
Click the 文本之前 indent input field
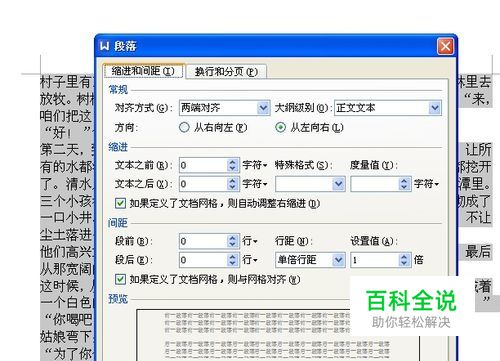coord(203,165)
